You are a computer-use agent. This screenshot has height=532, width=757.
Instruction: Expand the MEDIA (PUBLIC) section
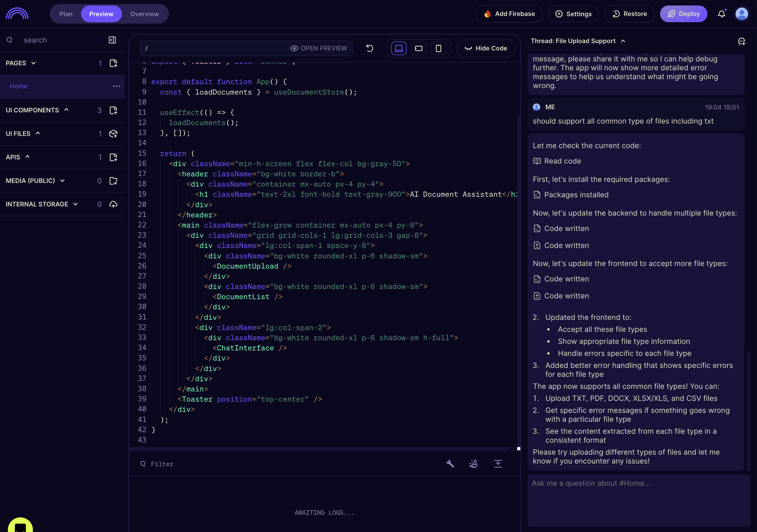tap(62, 181)
